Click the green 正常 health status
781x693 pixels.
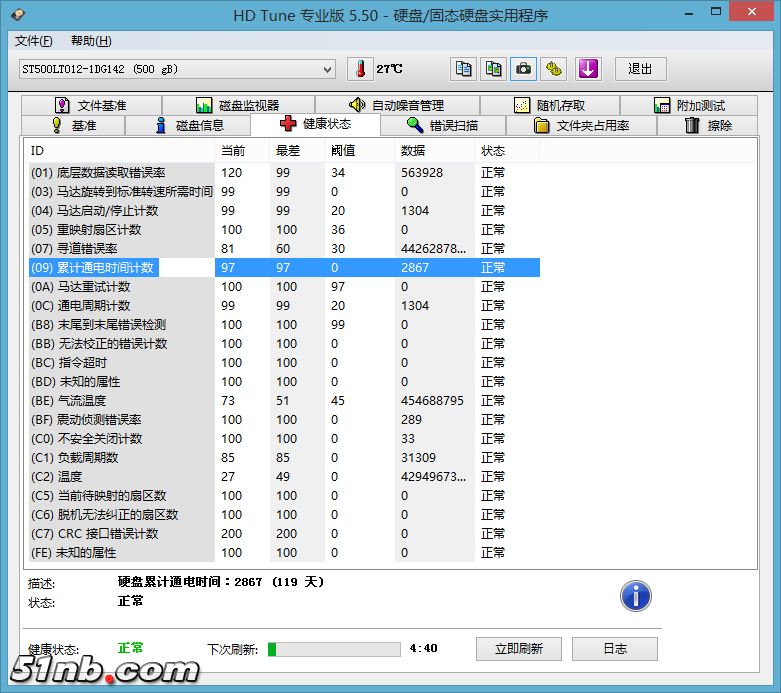130,648
